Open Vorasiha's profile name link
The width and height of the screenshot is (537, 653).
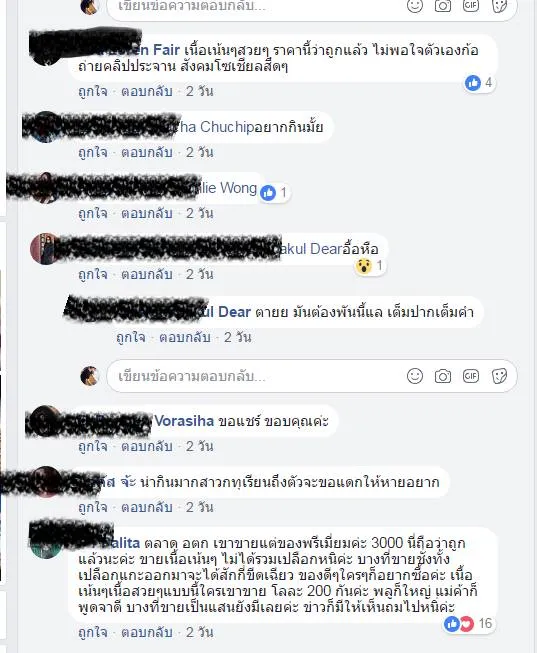(184, 421)
